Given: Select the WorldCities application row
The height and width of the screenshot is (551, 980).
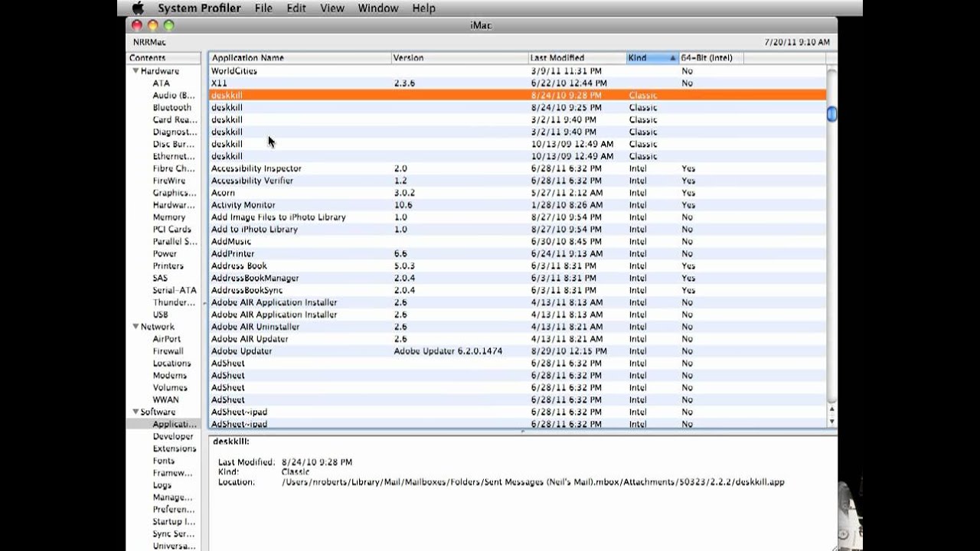Looking at the screenshot, I should click(518, 70).
